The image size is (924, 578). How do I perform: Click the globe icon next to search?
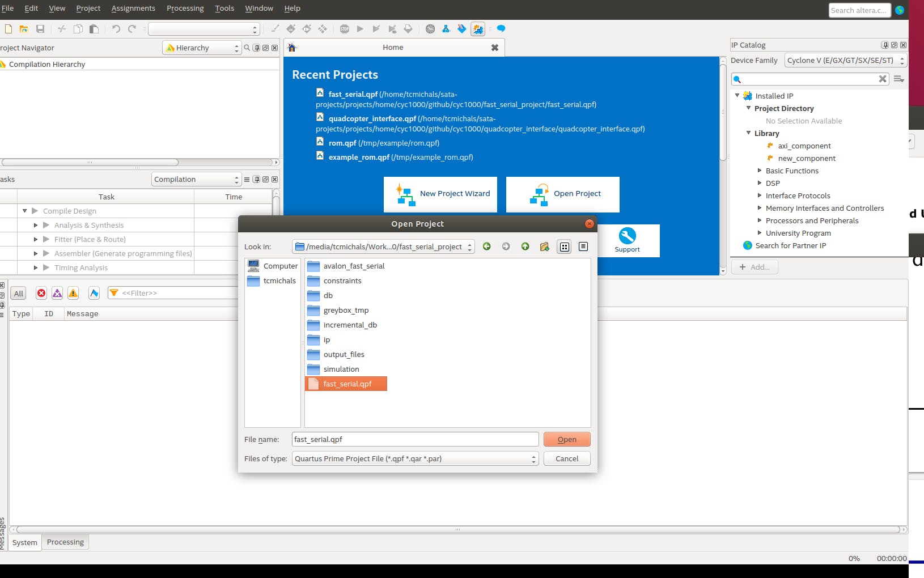pyautogui.click(x=900, y=10)
